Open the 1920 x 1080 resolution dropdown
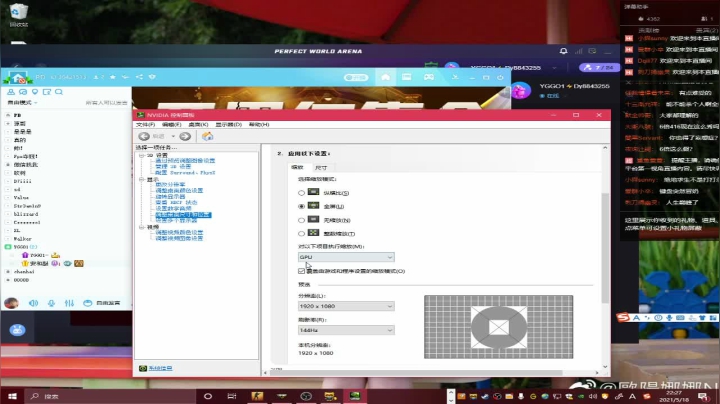 point(346,306)
